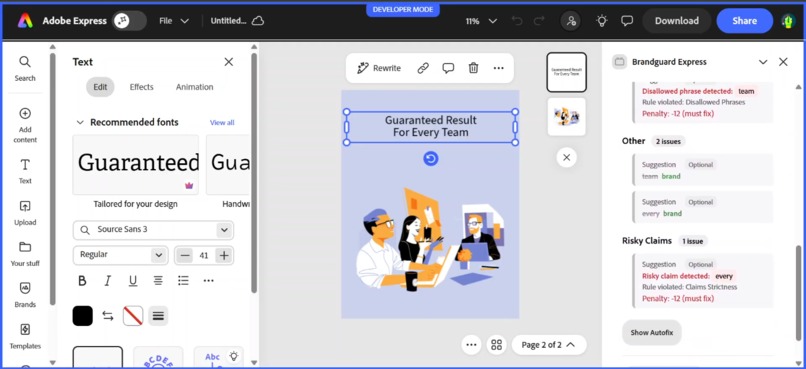Click the invite collaborators icon

pos(571,21)
